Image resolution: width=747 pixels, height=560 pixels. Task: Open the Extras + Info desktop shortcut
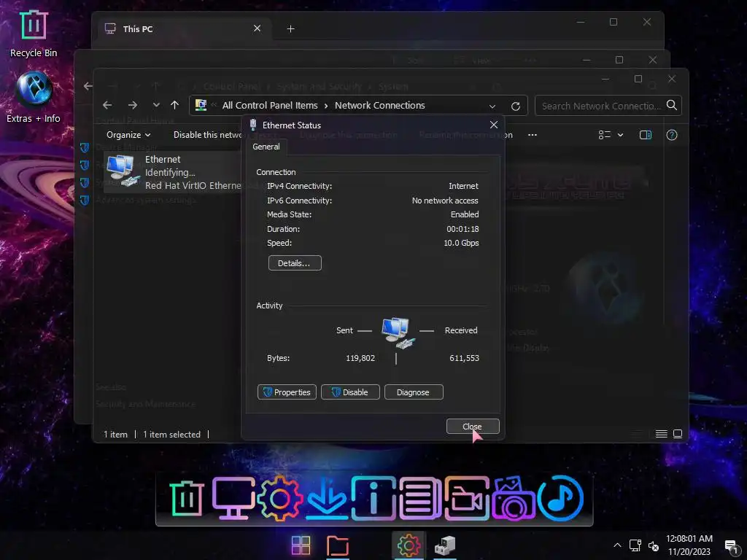[34, 97]
